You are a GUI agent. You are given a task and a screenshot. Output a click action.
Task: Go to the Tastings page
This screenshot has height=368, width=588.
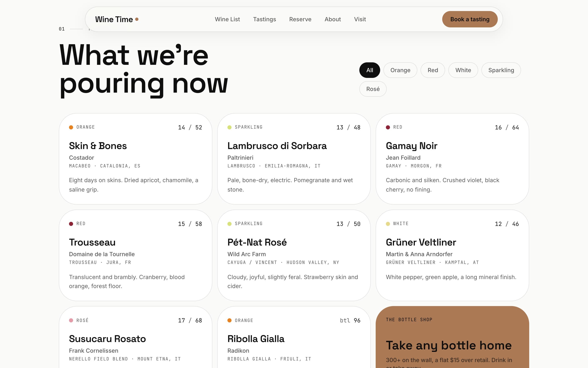264,19
